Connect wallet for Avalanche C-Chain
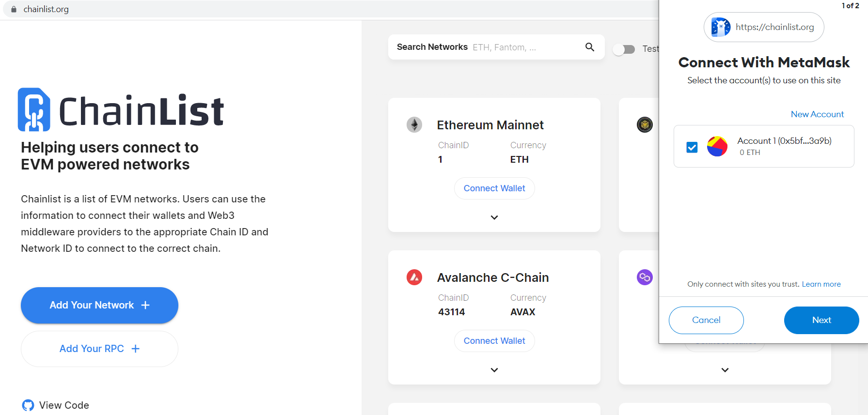 pyautogui.click(x=494, y=341)
